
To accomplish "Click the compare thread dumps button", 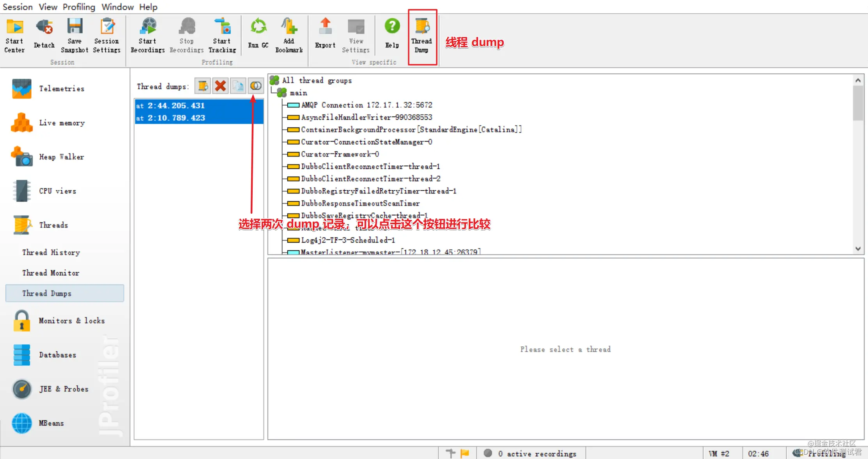I will click(256, 86).
